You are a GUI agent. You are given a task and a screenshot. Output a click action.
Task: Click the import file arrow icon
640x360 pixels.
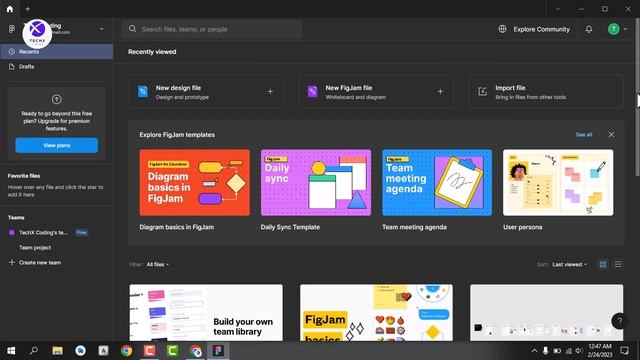(482, 91)
